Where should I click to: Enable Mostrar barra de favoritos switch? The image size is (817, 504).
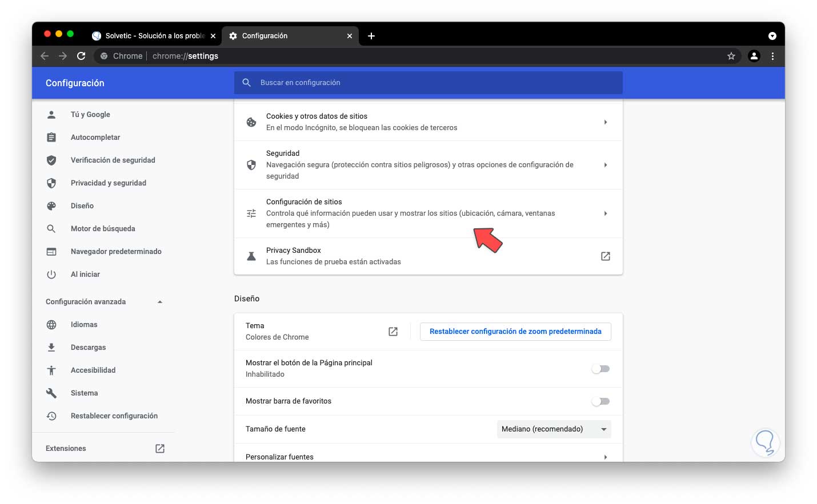(600, 401)
